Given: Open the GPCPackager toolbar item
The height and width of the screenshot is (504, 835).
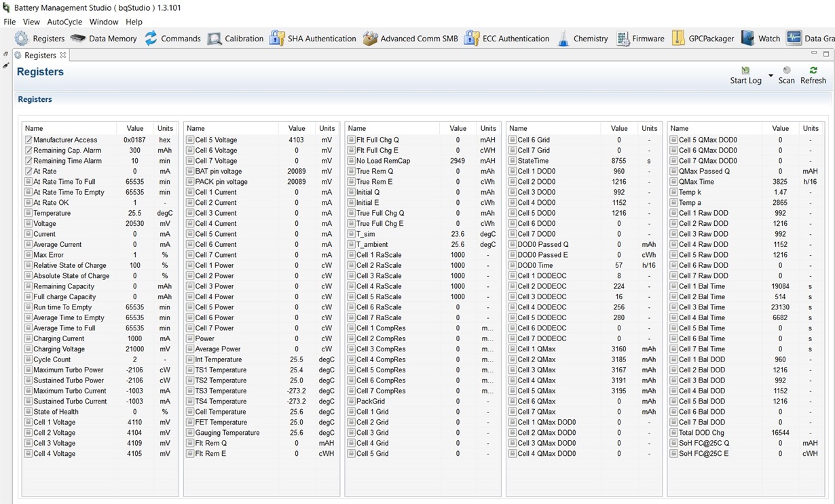Looking at the screenshot, I should 703,39.
